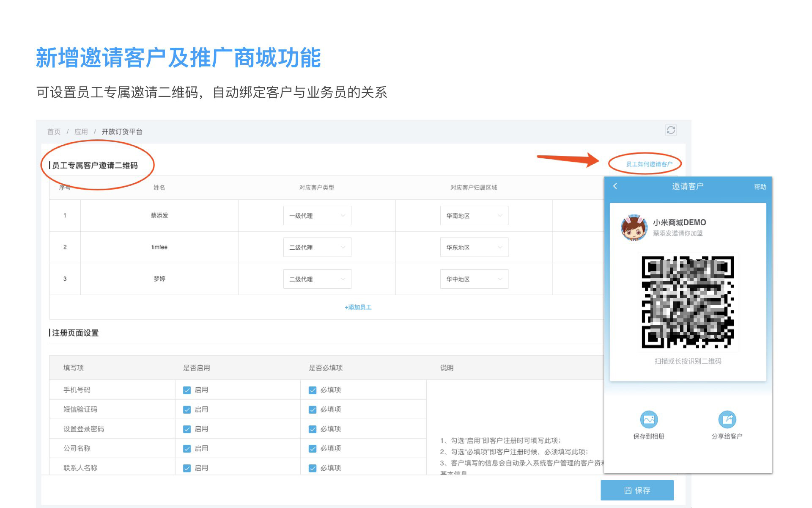
Task: Click the 小米商城DEMO avatar image
Action: (x=634, y=227)
